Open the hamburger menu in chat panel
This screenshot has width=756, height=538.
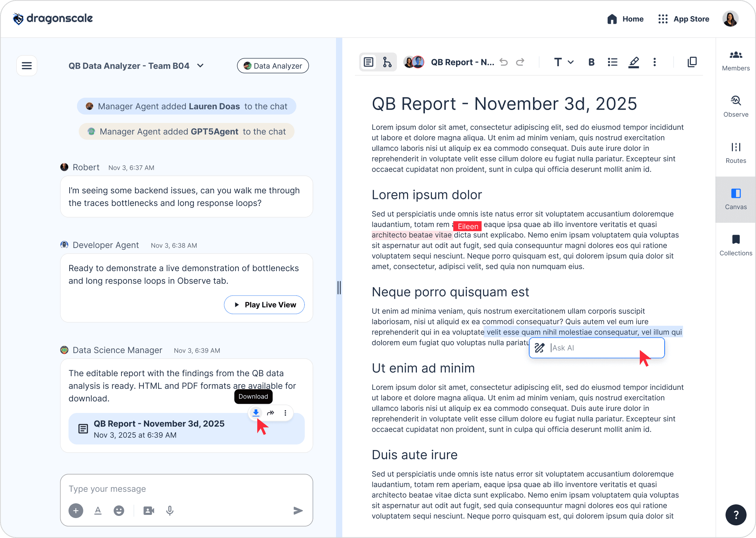27,66
